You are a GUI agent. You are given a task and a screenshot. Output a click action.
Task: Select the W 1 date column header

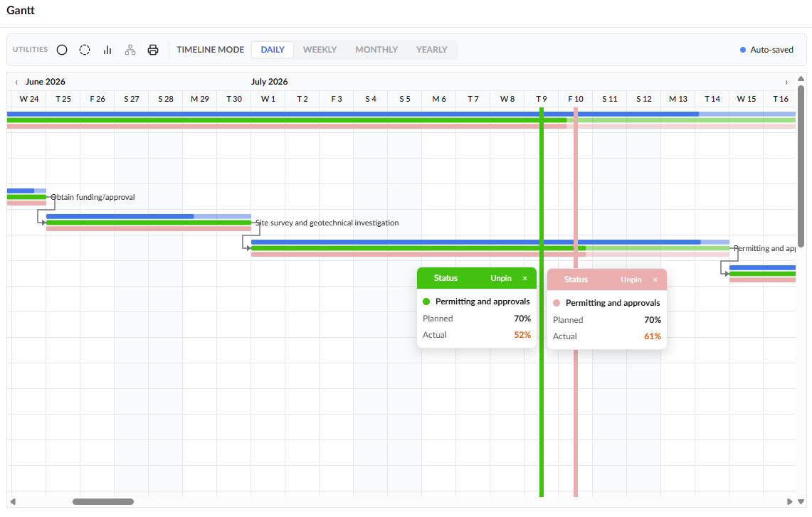tap(268, 99)
